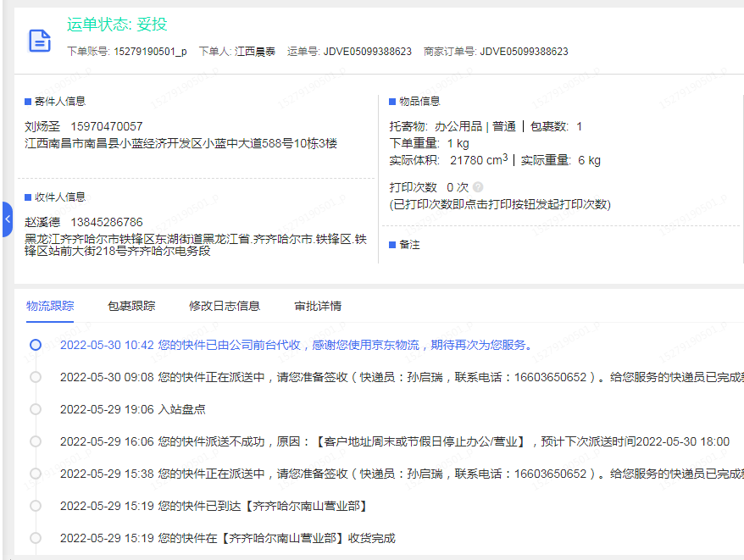Click the 前台代收 delivery log entry text

(x=296, y=345)
